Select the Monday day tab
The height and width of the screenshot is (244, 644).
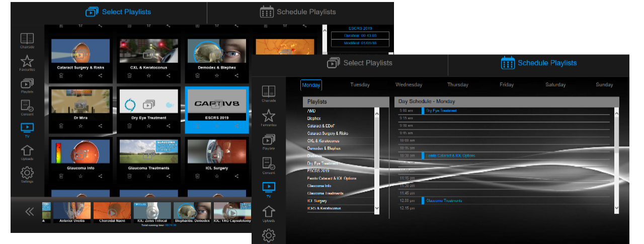[311, 85]
